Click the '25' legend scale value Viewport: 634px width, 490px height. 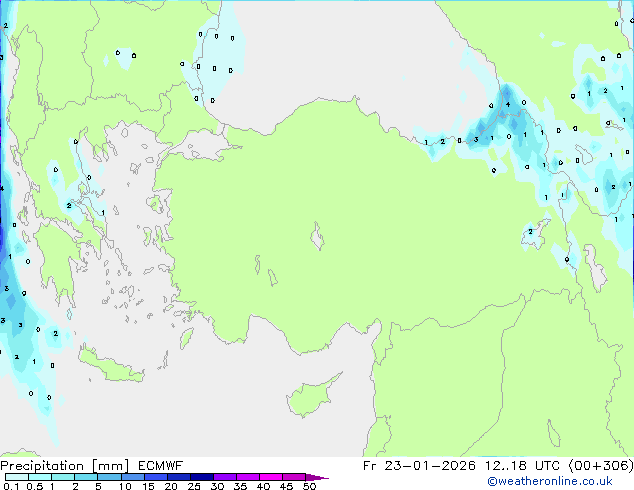click(194, 486)
